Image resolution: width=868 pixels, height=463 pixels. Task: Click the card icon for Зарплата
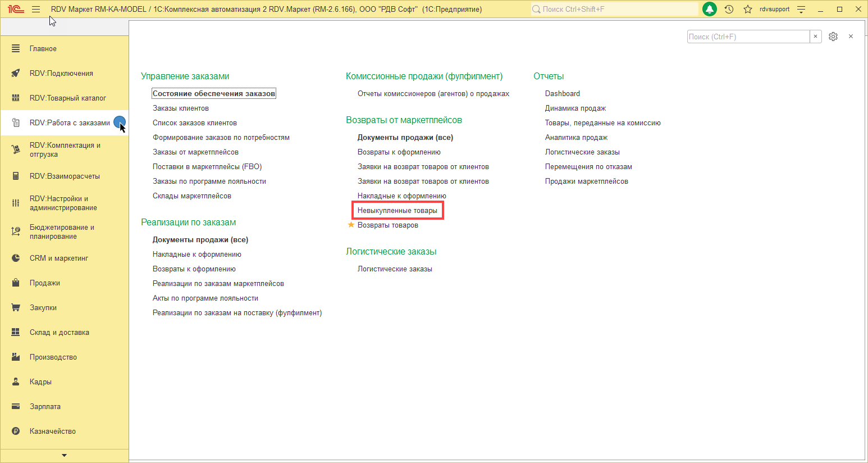(x=16, y=407)
